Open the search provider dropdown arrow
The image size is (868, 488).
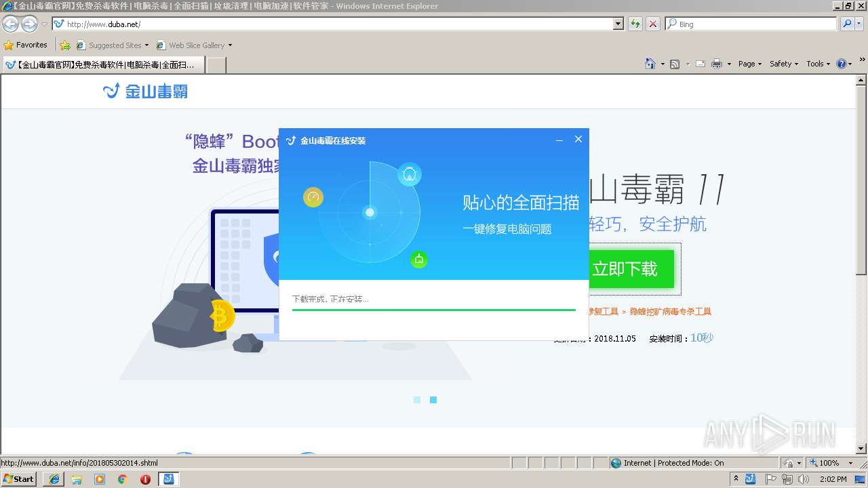click(860, 24)
